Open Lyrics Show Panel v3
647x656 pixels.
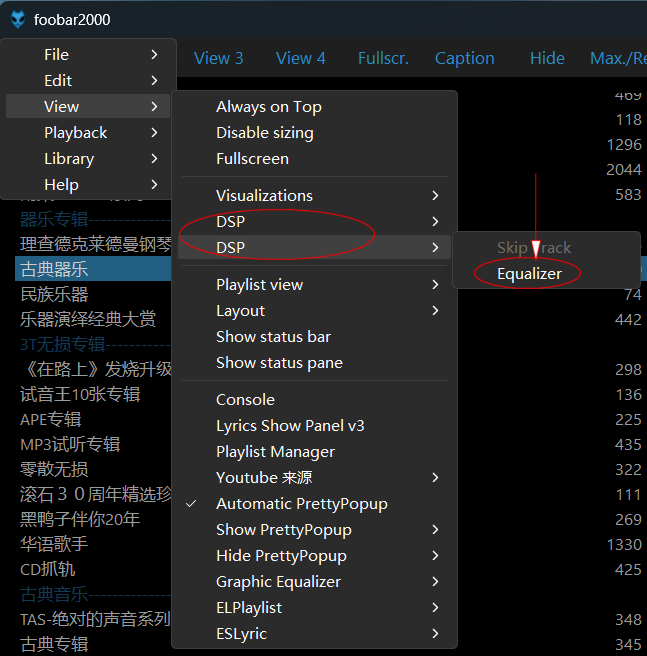(x=290, y=426)
